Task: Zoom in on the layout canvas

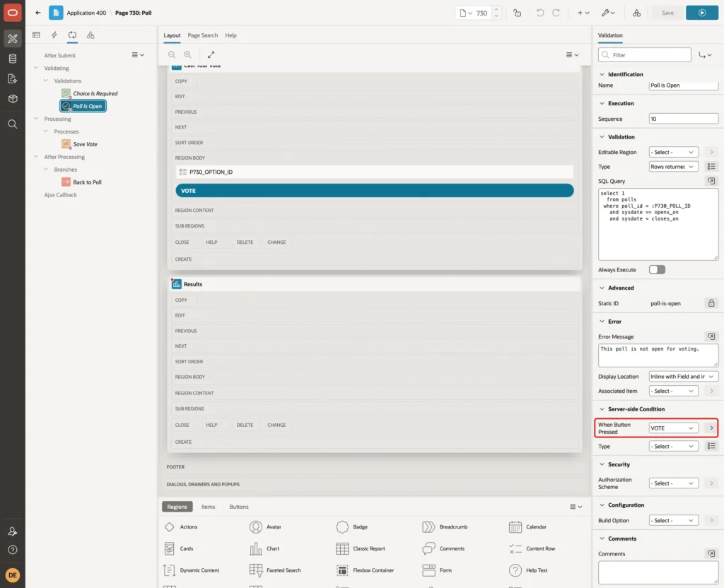Action: pos(188,54)
